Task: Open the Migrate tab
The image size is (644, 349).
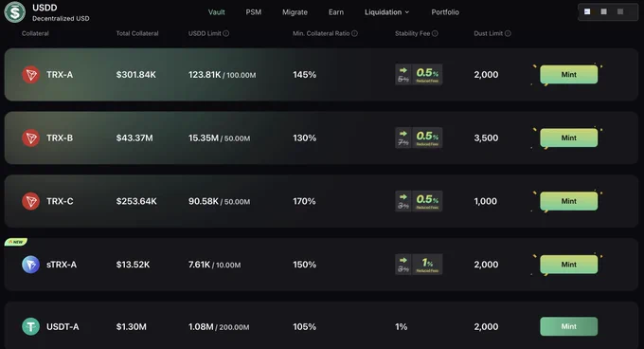Action: tap(295, 12)
